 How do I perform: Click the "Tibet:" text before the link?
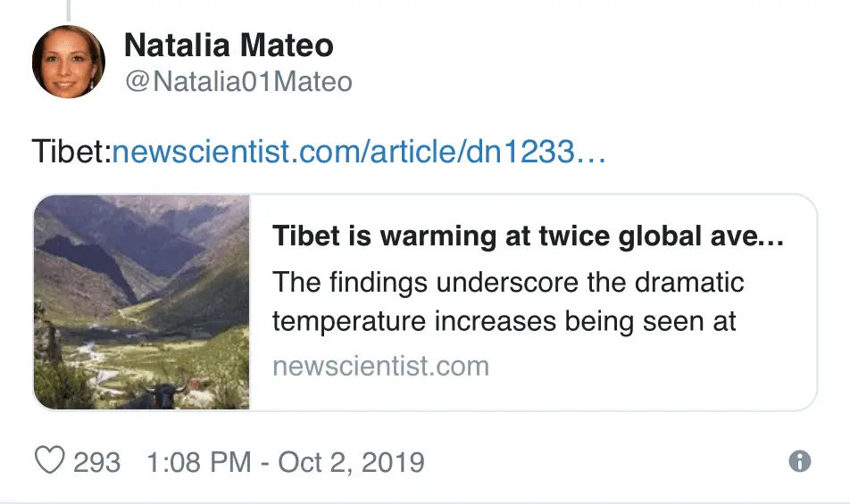click(71, 152)
